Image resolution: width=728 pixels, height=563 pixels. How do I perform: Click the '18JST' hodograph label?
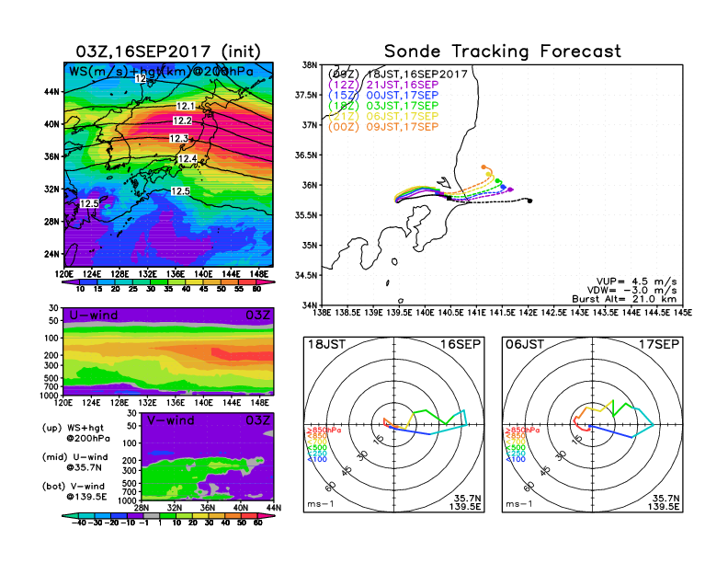(x=327, y=344)
